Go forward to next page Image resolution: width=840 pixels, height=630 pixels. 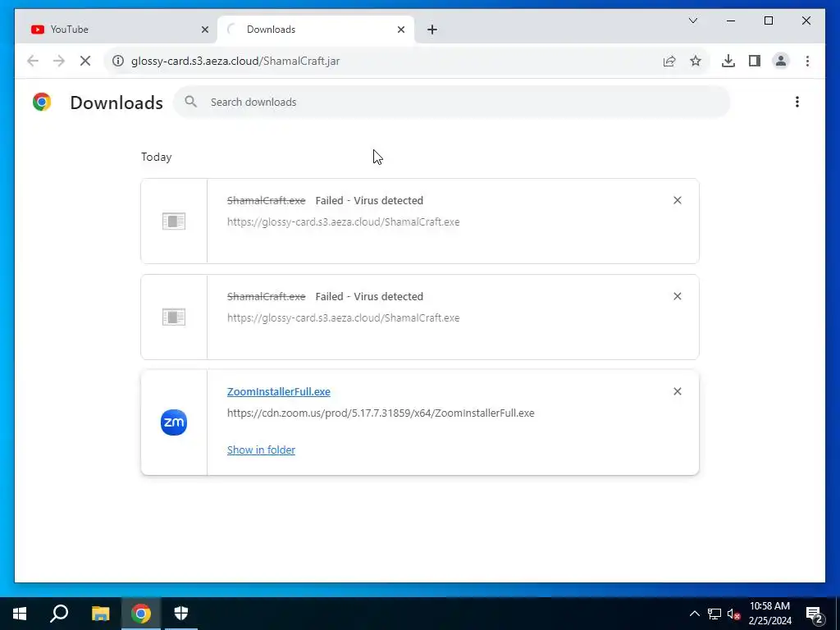59,61
